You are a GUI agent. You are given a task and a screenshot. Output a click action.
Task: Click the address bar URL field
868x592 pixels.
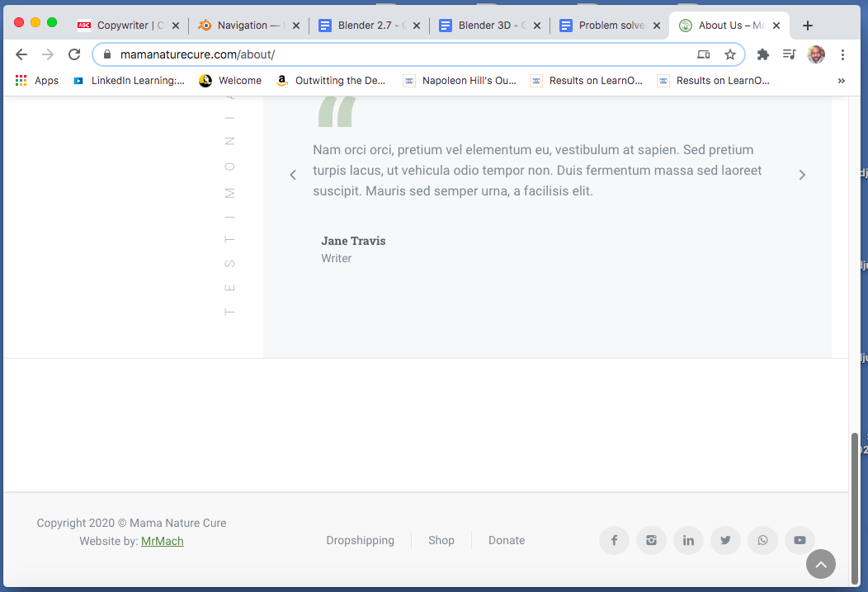pyautogui.click(x=396, y=54)
